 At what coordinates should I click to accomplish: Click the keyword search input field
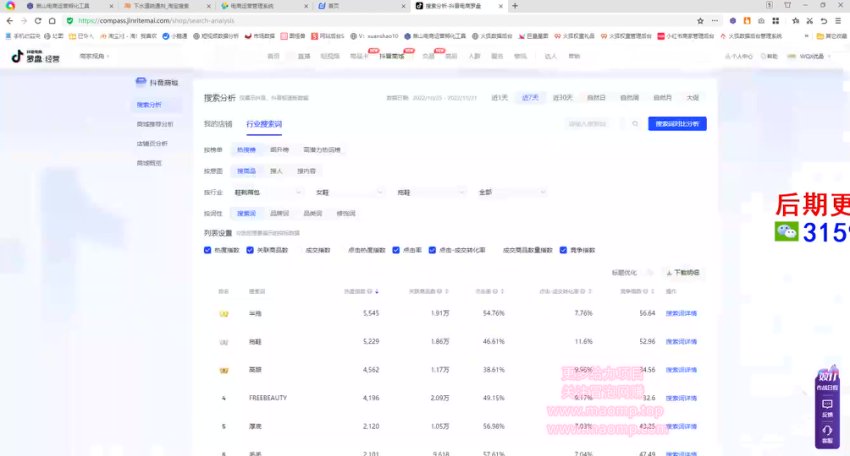tap(592, 124)
